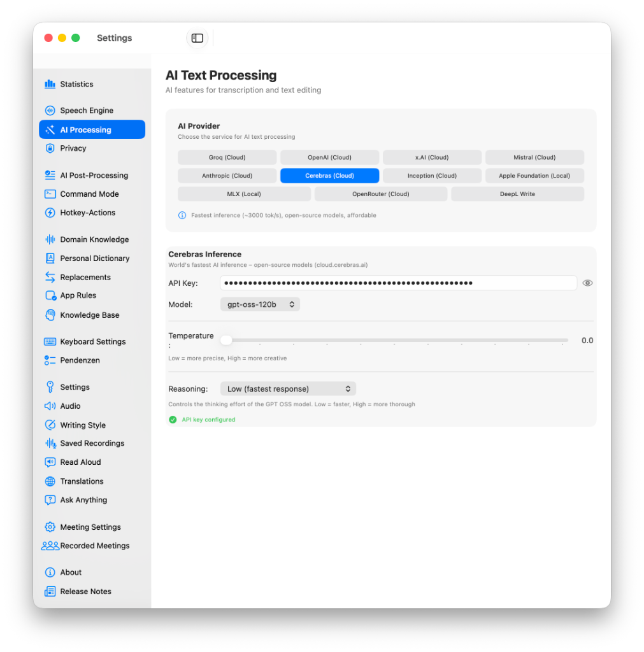This screenshot has height=652, width=644.
Task: Select DeepL Write provider
Action: click(x=517, y=194)
